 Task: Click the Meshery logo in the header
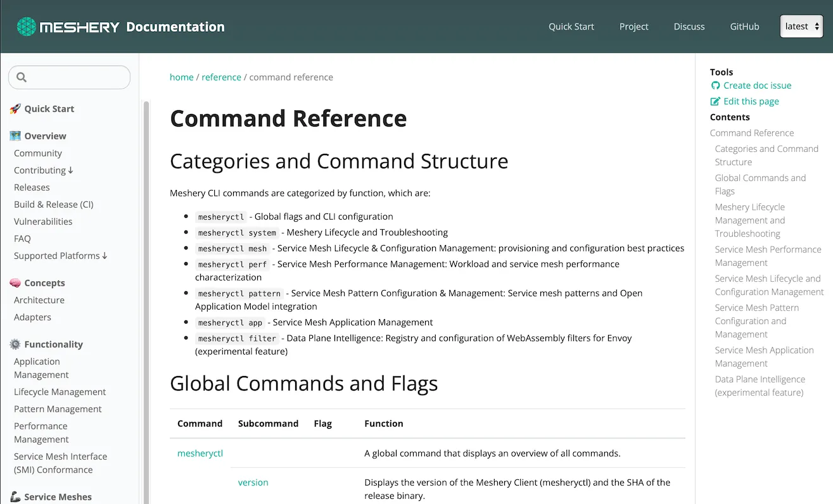coord(26,26)
